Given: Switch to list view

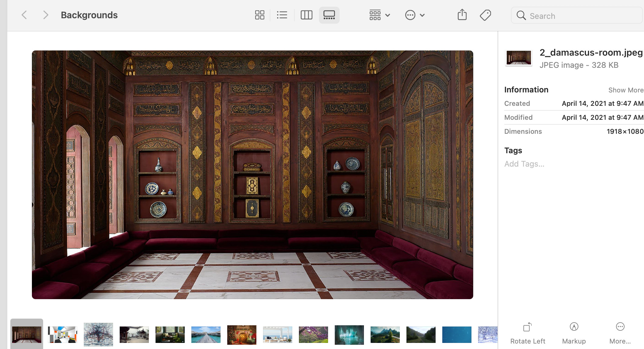Looking at the screenshot, I should 282,15.
